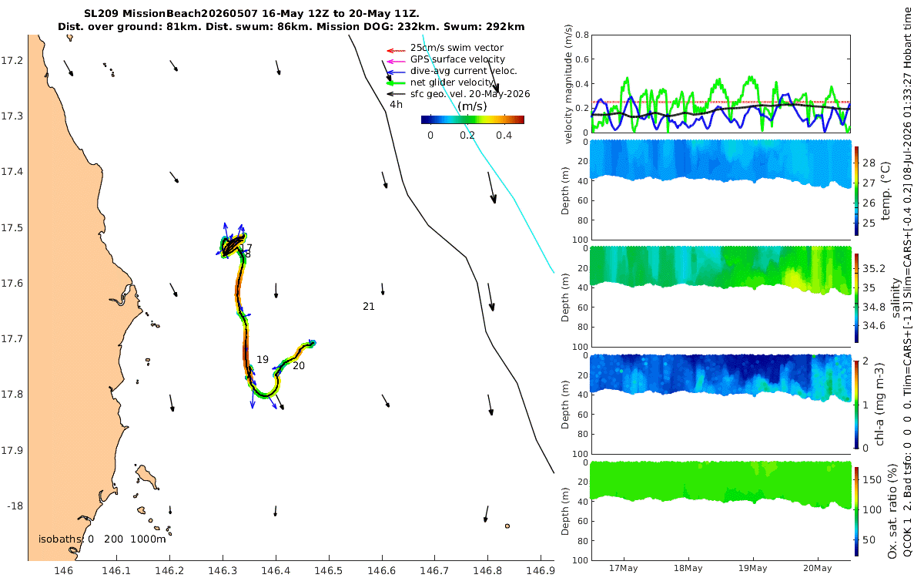Click map latitude tick '17.5'

13,228
